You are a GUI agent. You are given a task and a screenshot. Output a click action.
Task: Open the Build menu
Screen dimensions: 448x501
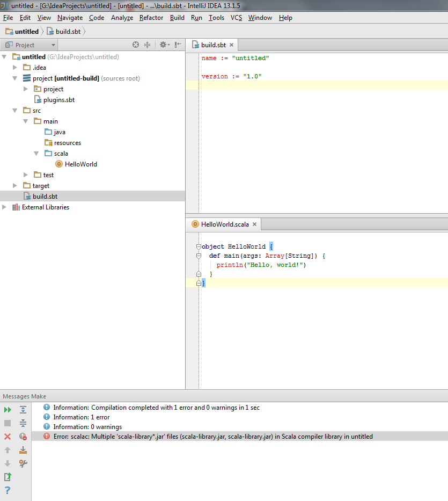[x=177, y=18]
